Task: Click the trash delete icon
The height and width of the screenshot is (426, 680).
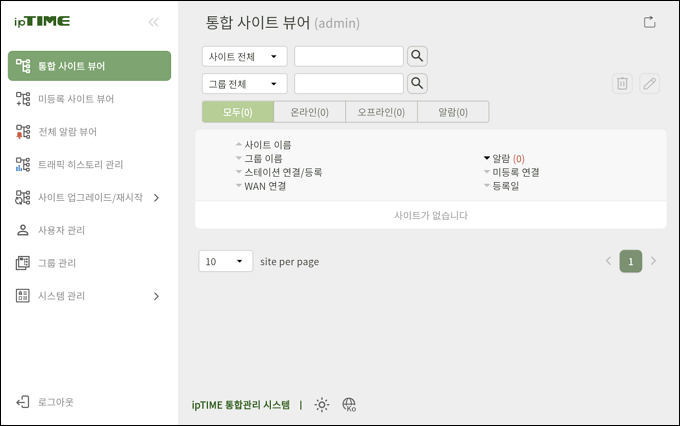Action: click(x=622, y=84)
